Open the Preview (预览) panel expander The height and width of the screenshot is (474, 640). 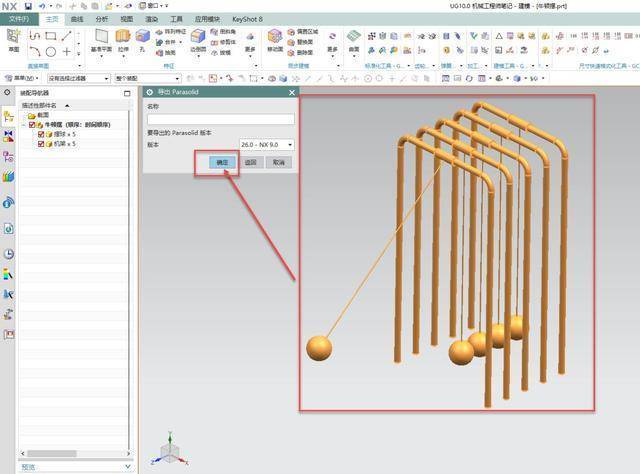coord(127,467)
